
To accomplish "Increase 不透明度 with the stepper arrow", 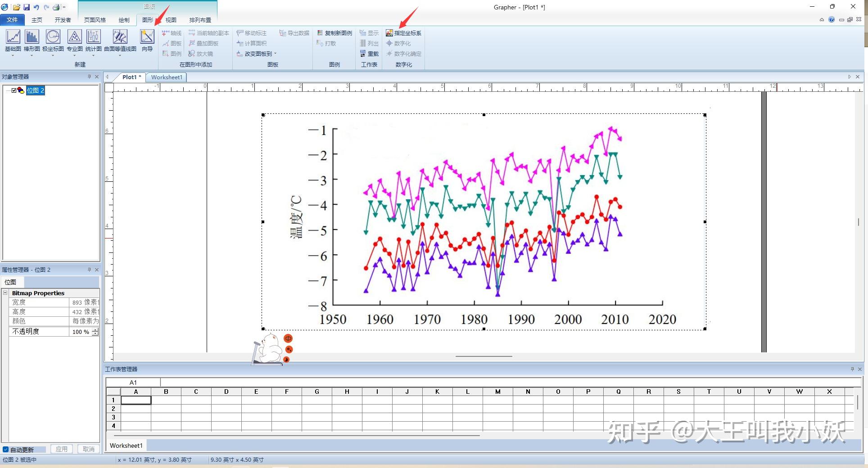I will coord(95,330).
